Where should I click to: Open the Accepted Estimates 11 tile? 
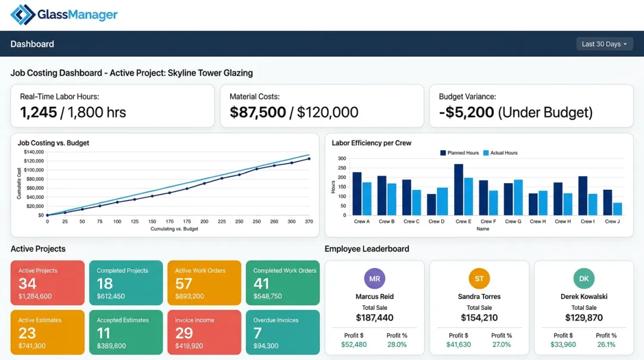pyautogui.click(x=126, y=332)
